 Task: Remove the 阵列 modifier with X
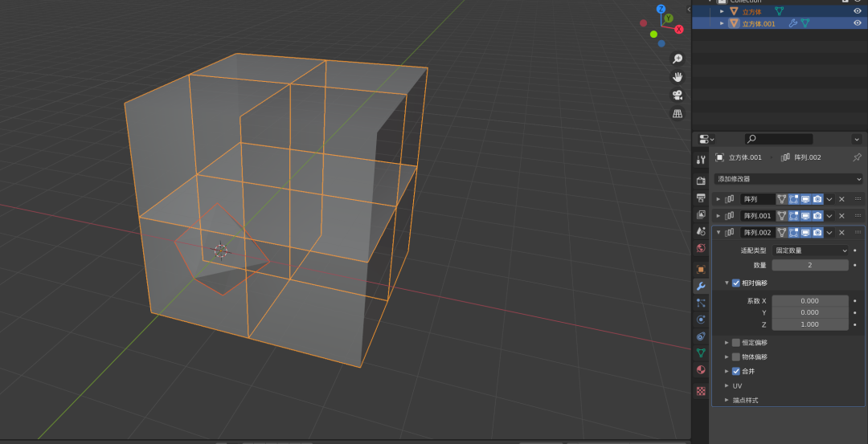[841, 199]
